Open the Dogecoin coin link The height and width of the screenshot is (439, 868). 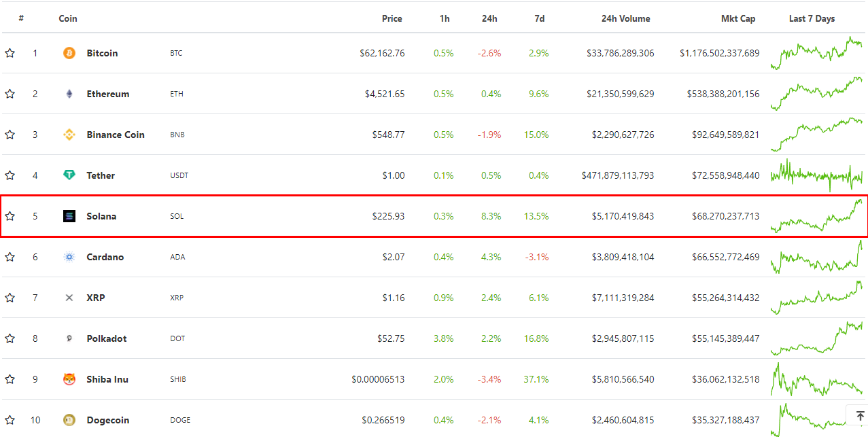pyautogui.click(x=108, y=420)
